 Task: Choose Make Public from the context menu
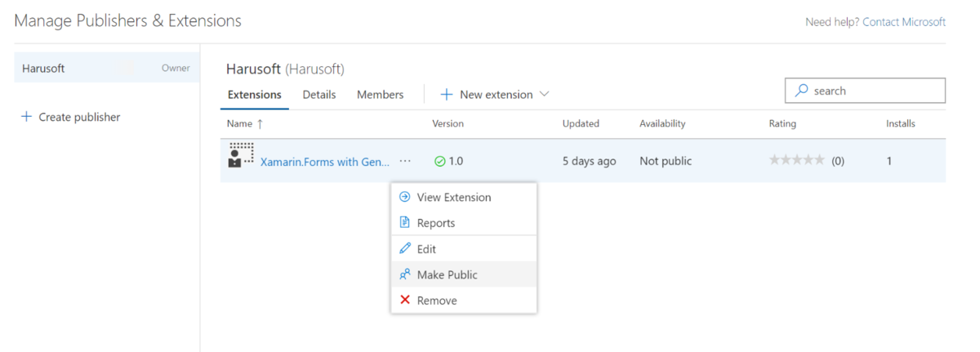(x=447, y=275)
